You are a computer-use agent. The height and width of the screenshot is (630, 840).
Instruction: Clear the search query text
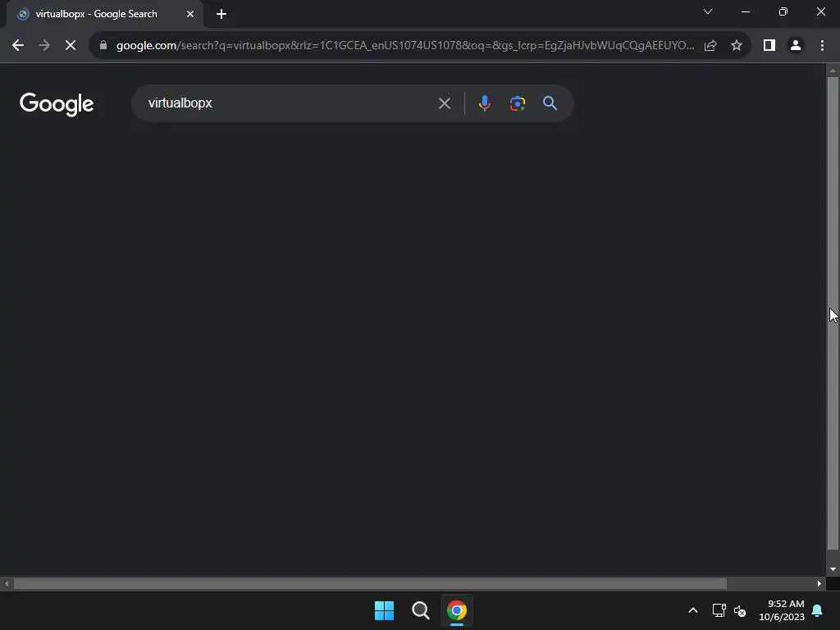(444, 103)
